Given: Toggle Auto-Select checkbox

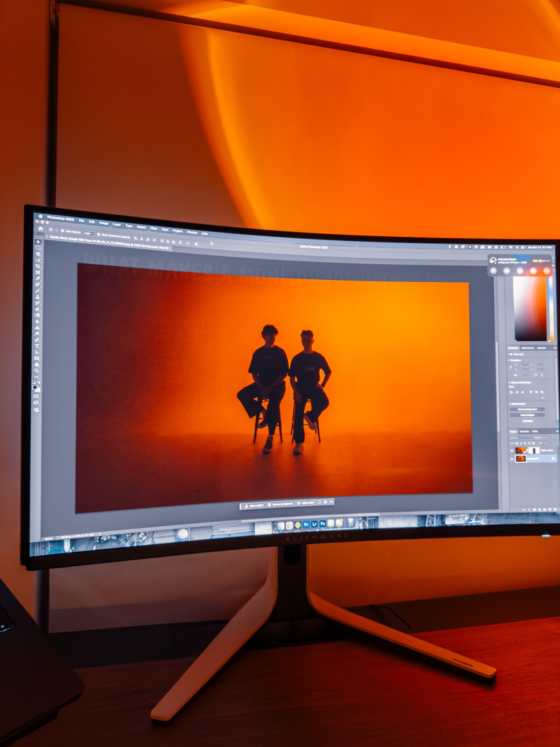Looking at the screenshot, I should [x=63, y=231].
